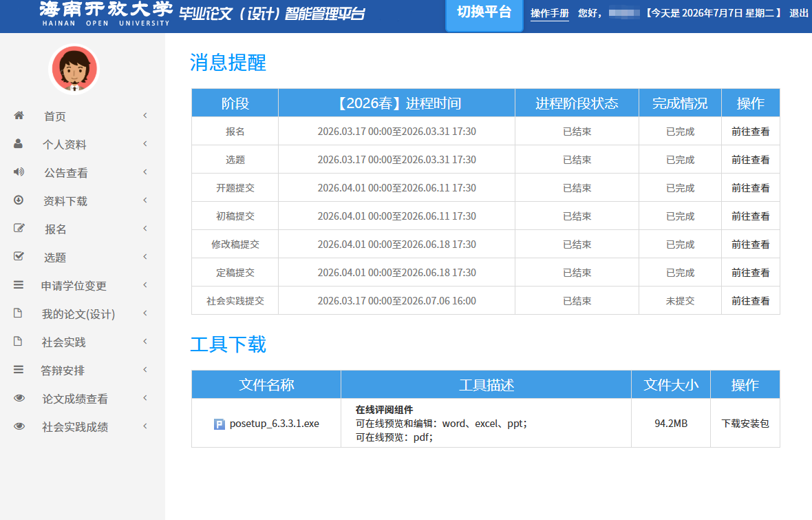
Task: Click the 进程阶段状态 column header
Action: click(x=577, y=103)
